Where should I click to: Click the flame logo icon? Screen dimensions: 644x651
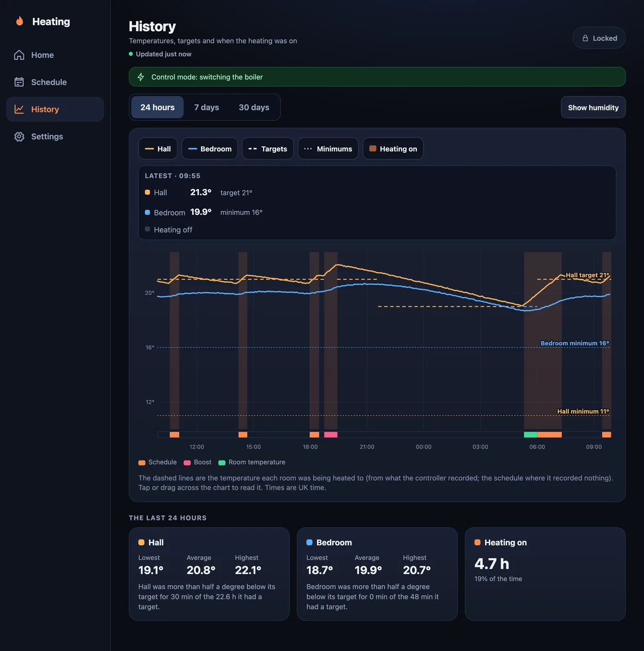[19, 21]
